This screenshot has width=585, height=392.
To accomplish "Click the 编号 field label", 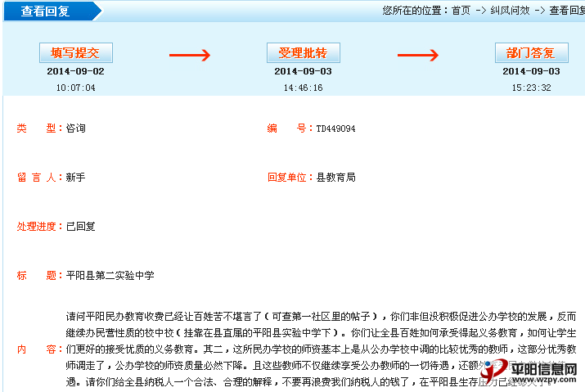I will pyautogui.click(x=290, y=128).
